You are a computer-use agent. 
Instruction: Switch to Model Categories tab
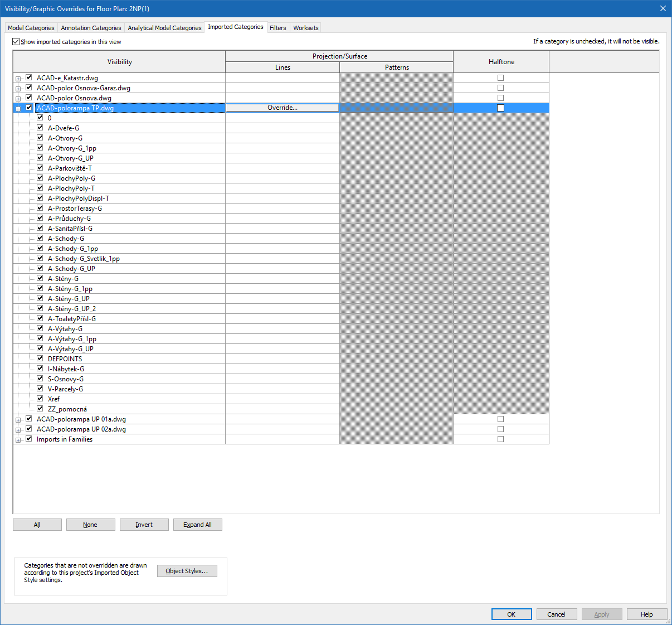pyautogui.click(x=31, y=28)
